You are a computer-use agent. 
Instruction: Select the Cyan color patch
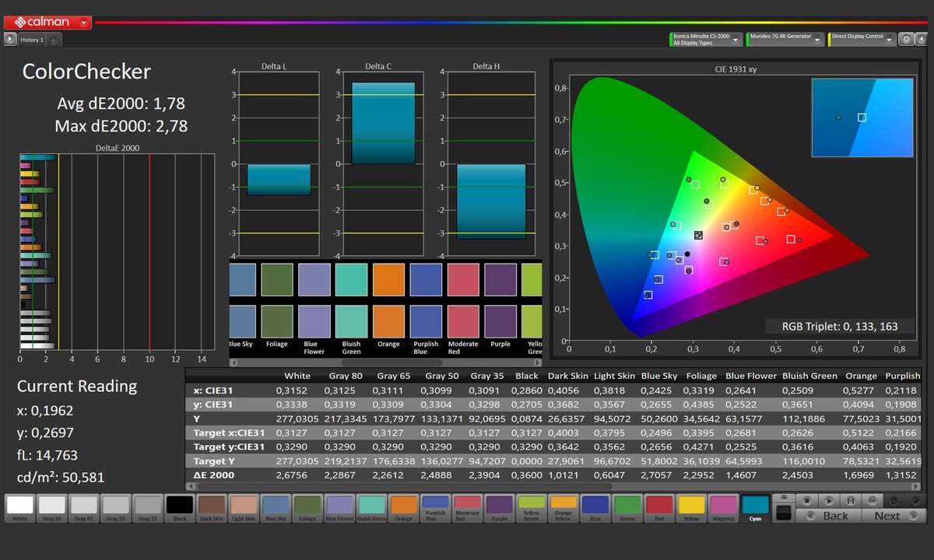(754, 507)
